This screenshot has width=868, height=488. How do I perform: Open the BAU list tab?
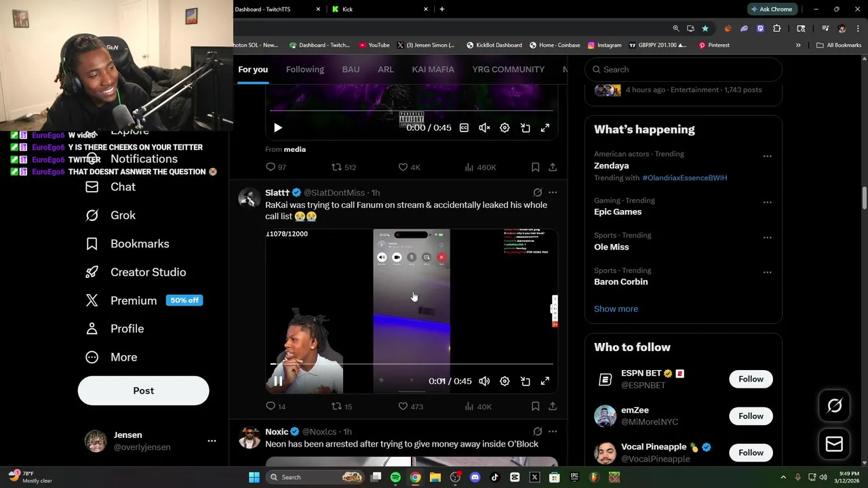(x=351, y=69)
